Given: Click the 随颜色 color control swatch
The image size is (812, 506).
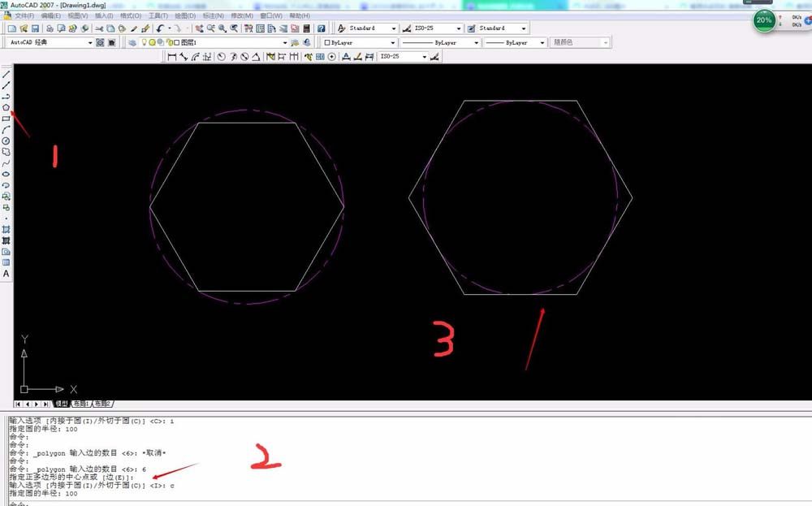Looking at the screenshot, I should coord(579,42).
